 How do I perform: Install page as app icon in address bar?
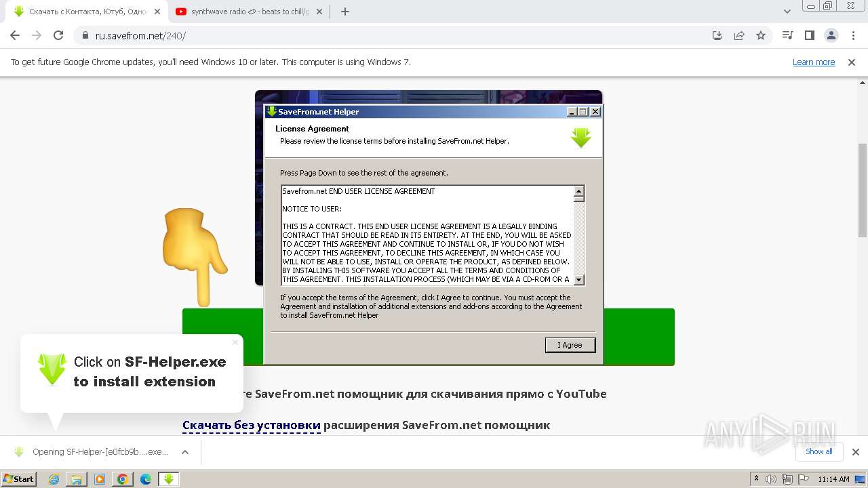(717, 36)
